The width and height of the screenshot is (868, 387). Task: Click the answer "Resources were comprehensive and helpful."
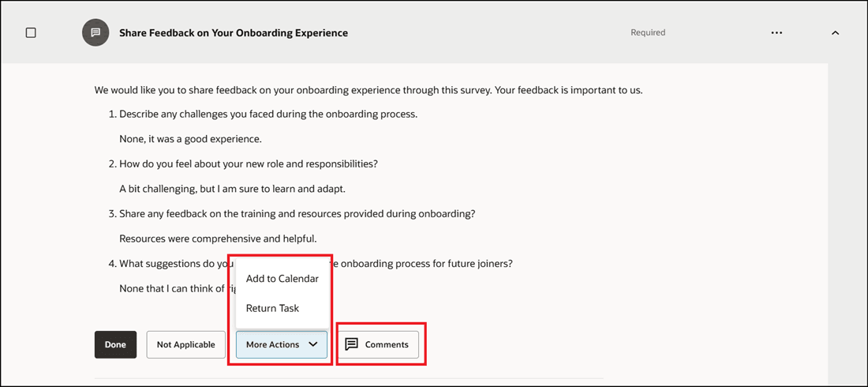[218, 239]
